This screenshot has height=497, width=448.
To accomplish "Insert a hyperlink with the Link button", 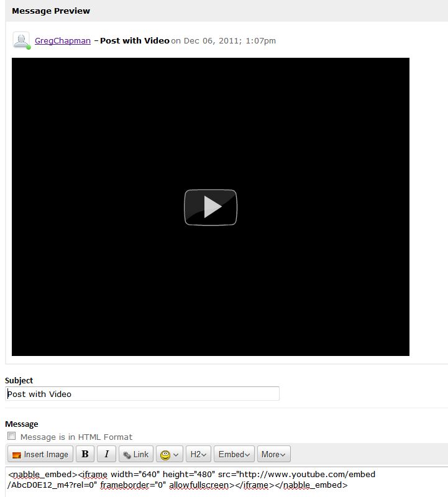I will point(135,454).
